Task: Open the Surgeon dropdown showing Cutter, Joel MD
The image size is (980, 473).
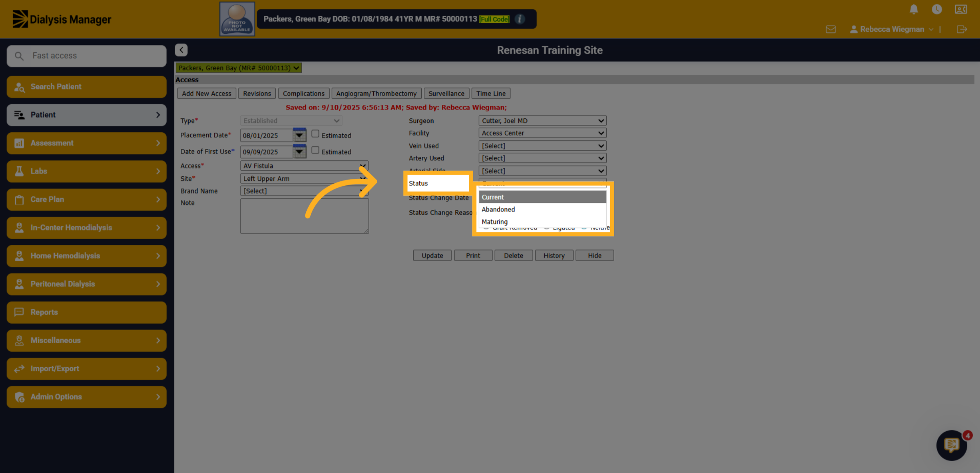Action: pyautogui.click(x=542, y=121)
